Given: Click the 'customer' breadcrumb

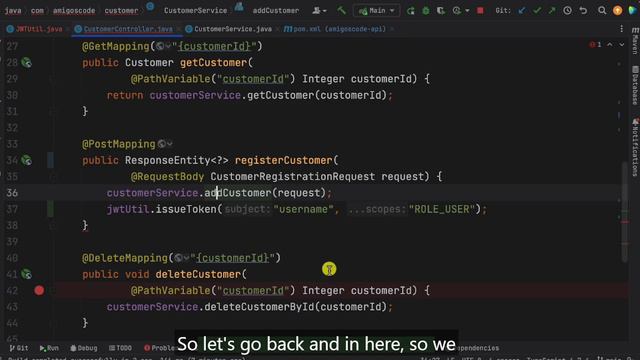Looking at the screenshot, I should point(121,11).
